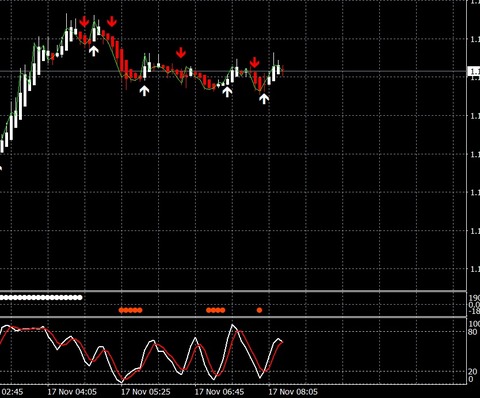Select the leftmost red down sell arrow
Screen dimensions: 480x398
(84, 22)
